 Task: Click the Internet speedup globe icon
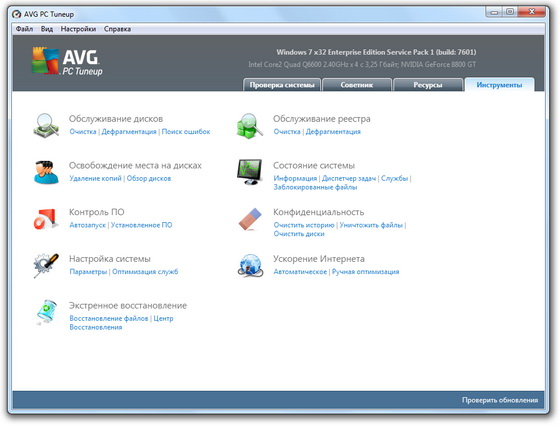[250, 265]
